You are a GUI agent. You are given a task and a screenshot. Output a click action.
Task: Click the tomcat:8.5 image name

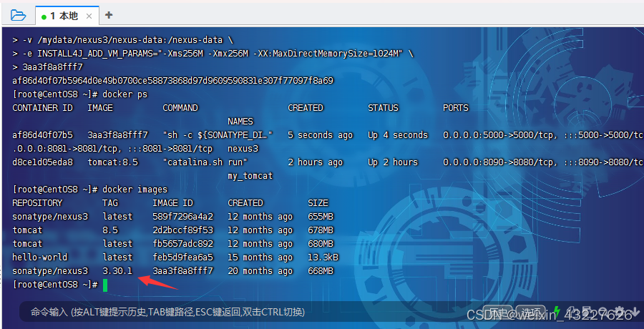coord(112,162)
